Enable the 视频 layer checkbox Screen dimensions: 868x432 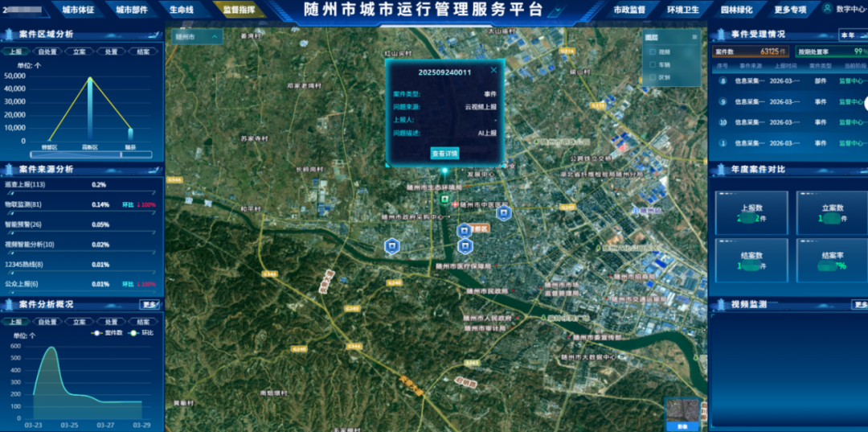653,52
